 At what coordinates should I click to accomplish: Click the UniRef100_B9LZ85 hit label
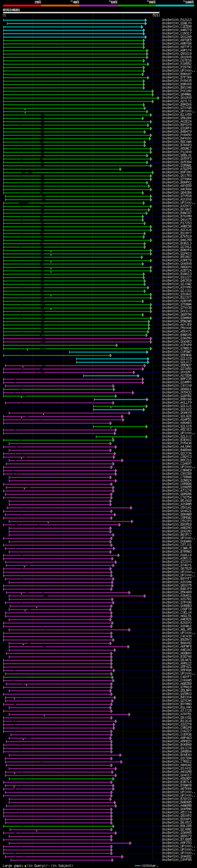click(x=177, y=826)
